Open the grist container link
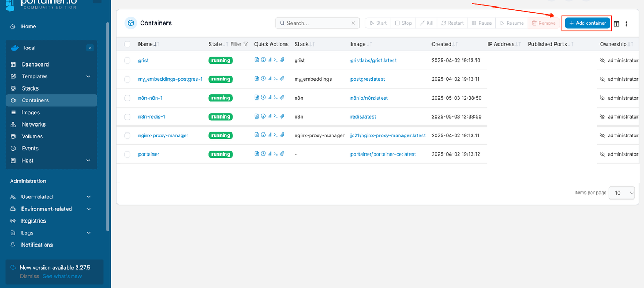This screenshot has width=644, height=288. click(x=143, y=61)
